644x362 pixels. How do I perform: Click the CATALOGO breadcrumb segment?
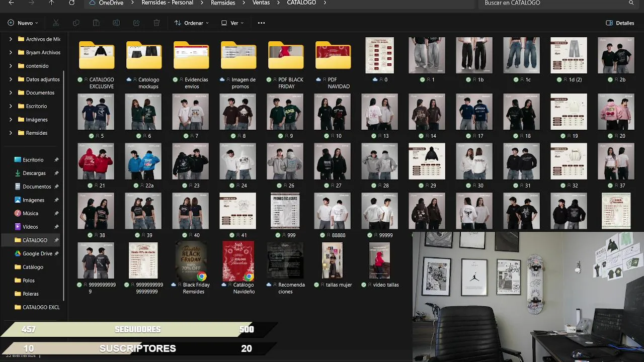click(x=301, y=3)
